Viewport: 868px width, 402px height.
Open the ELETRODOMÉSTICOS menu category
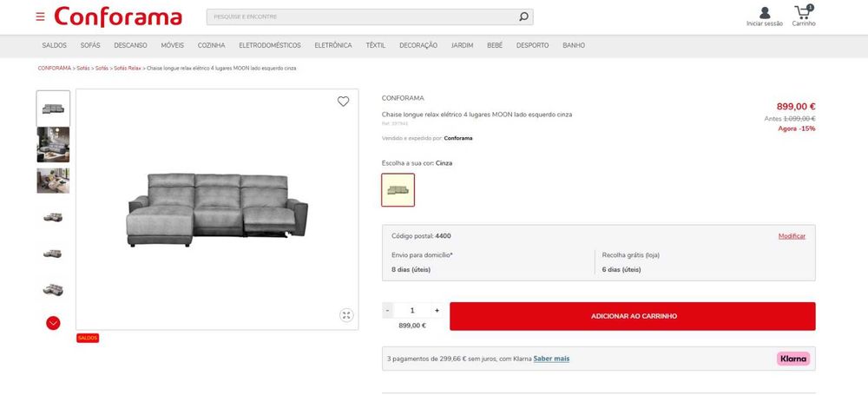click(270, 45)
